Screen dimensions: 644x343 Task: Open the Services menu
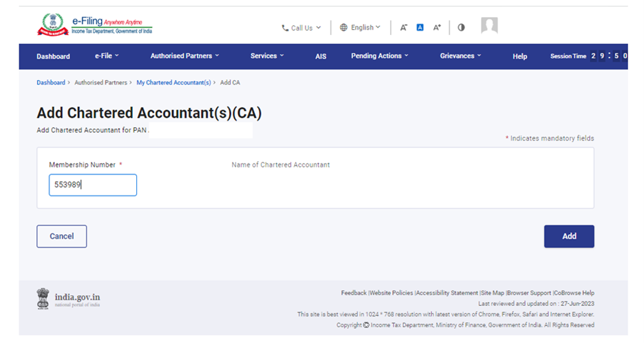point(267,56)
